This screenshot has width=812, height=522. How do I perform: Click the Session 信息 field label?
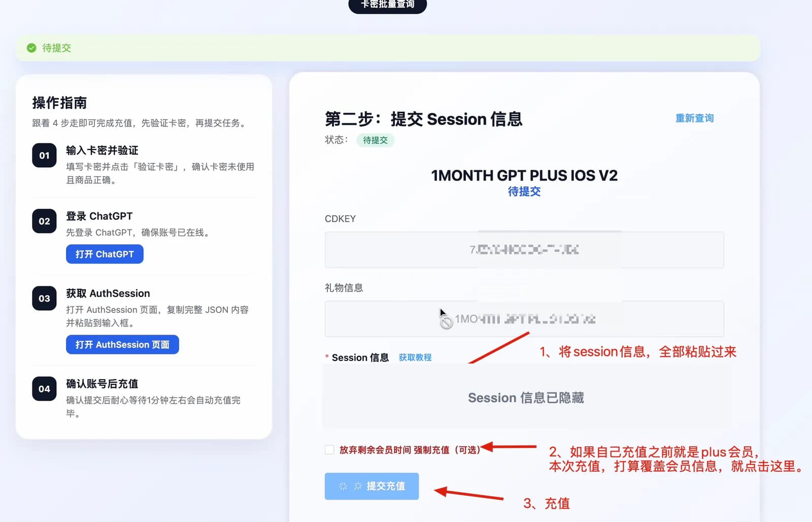360,357
